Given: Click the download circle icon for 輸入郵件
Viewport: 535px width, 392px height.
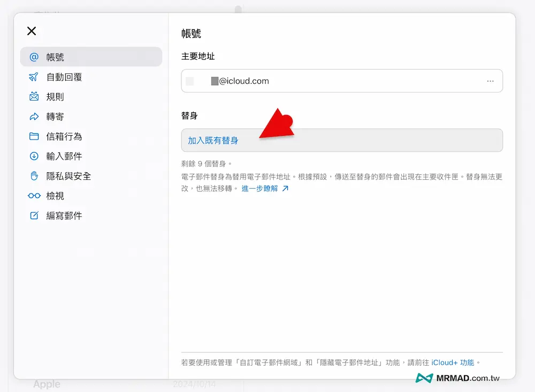Looking at the screenshot, I should (34, 156).
